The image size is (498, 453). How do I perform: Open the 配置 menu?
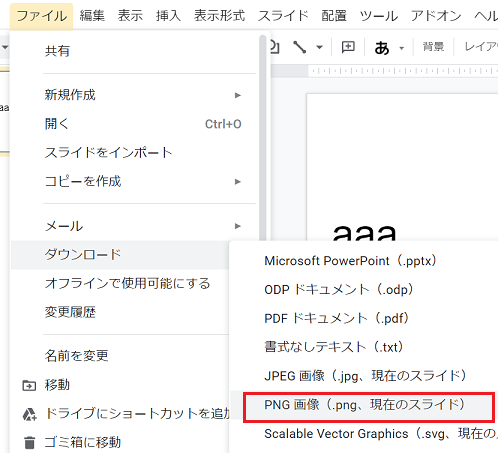pyautogui.click(x=334, y=16)
